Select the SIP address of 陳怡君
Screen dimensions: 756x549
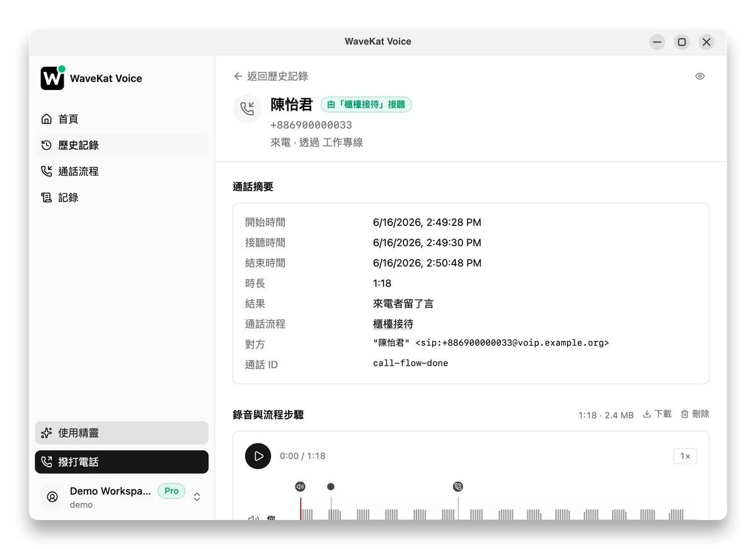(491, 343)
